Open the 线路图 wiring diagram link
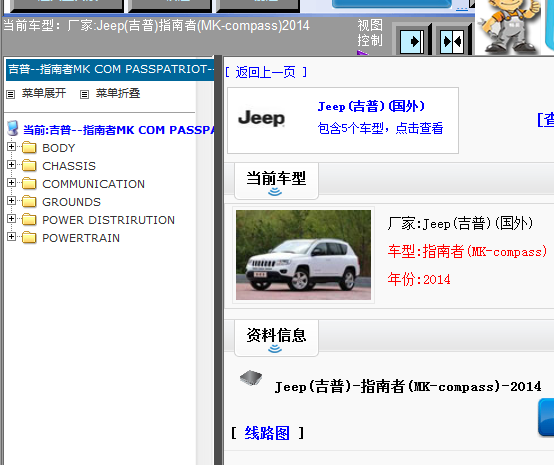This screenshot has width=554, height=465. tap(267, 433)
